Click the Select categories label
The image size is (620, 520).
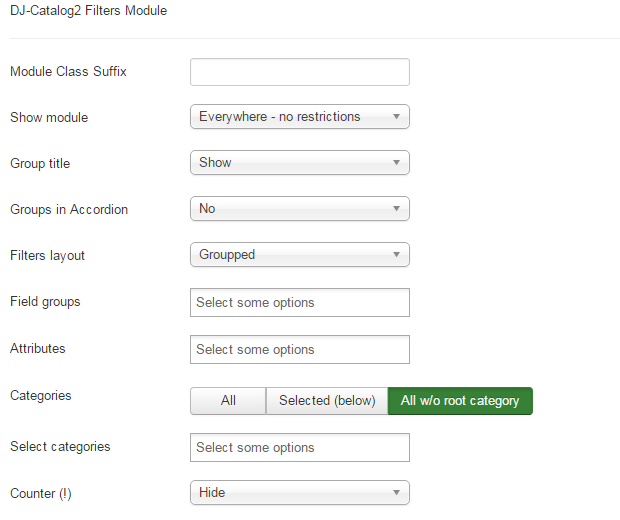[60, 447]
